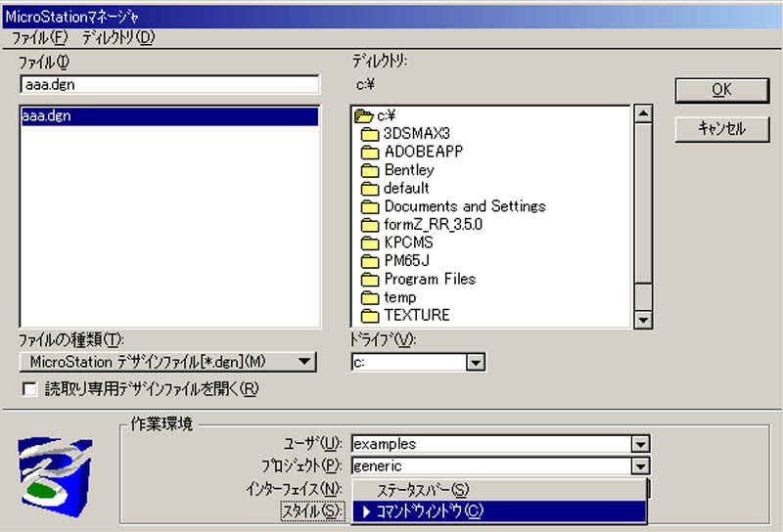The height and width of the screenshot is (532, 783).
Task: Choose コマンドウィンドウ(C) from the style list
Action: tap(499, 511)
